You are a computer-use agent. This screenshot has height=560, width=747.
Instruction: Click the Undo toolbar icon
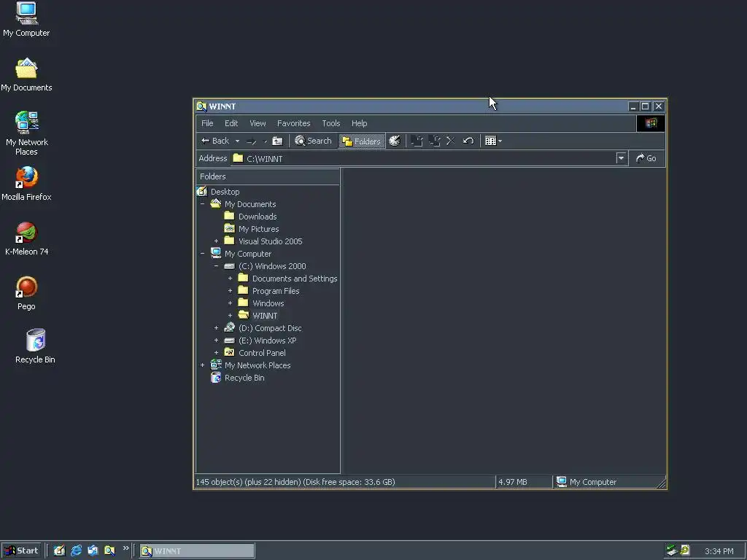468,141
